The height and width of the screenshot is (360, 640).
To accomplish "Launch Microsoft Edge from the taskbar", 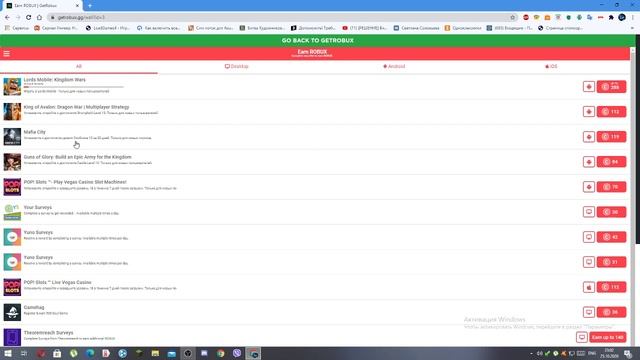I will coord(90,353).
